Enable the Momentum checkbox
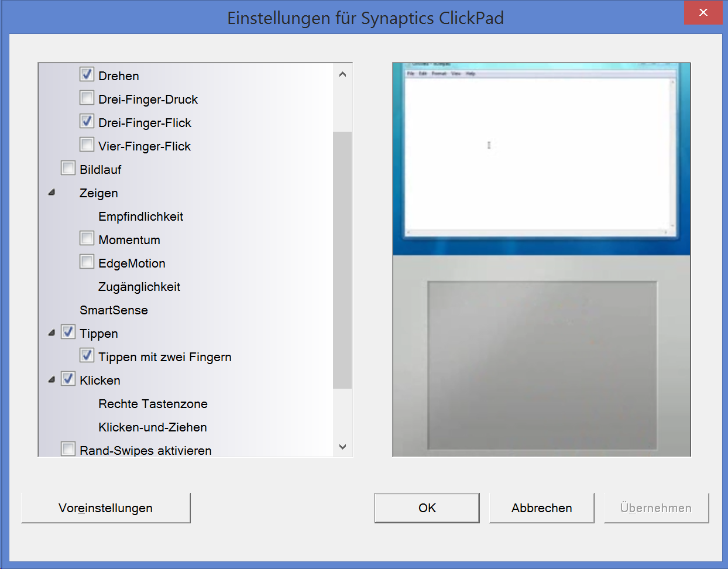The width and height of the screenshot is (728, 569). tap(87, 238)
